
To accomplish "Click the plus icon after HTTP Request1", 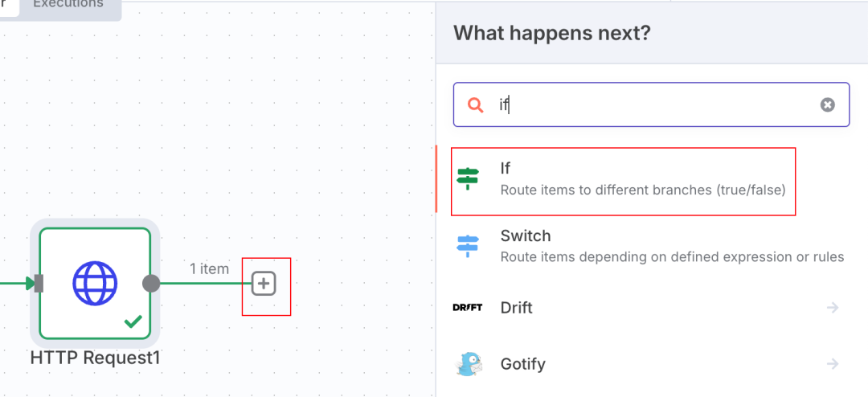I will [x=264, y=284].
